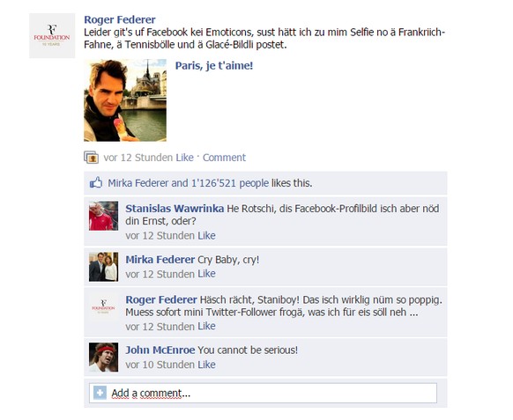Like the main post
The image size is (513, 420).
tap(184, 158)
